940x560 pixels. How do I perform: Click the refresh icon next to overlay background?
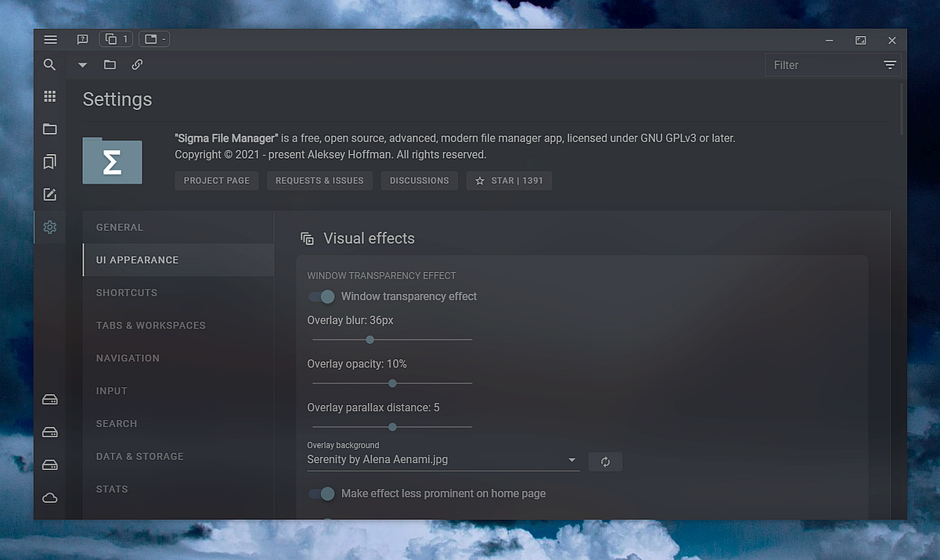point(605,461)
